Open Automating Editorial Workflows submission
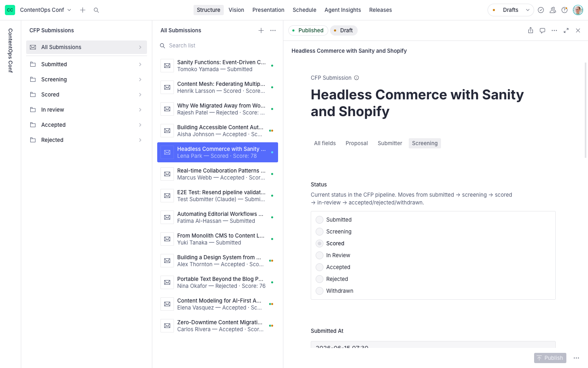 coord(218,217)
